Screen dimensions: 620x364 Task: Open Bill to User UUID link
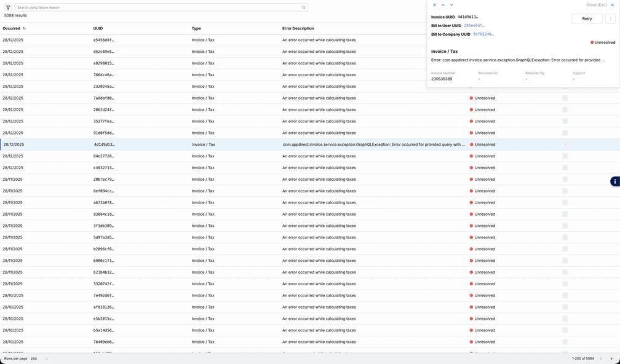click(474, 26)
